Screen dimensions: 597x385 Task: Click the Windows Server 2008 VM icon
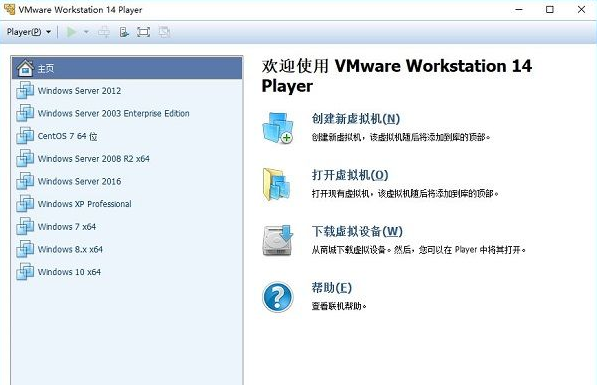[x=25, y=158]
